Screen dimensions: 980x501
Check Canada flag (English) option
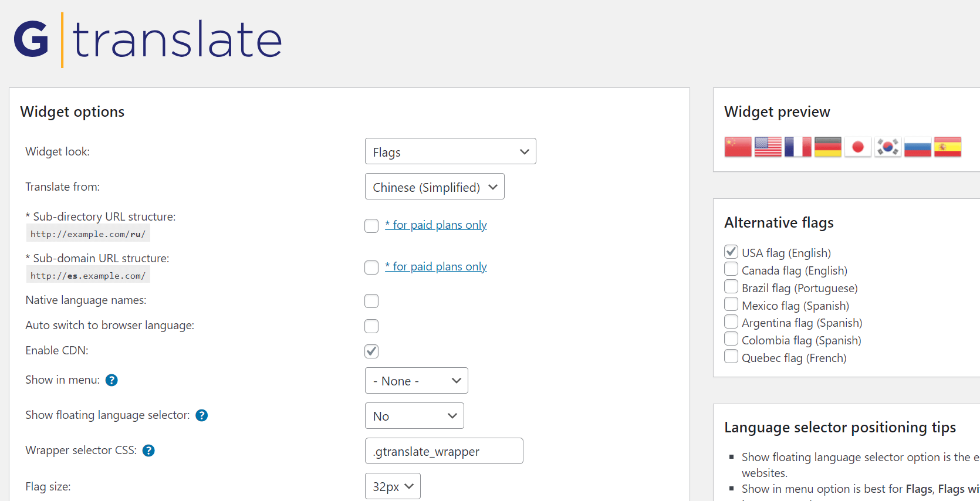point(731,269)
